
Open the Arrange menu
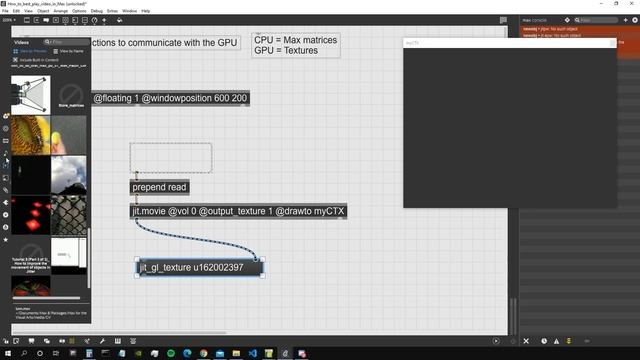point(61,11)
